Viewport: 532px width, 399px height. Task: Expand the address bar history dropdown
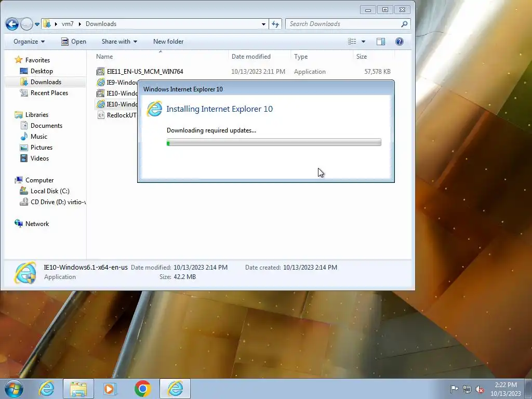tap(263, 24)
